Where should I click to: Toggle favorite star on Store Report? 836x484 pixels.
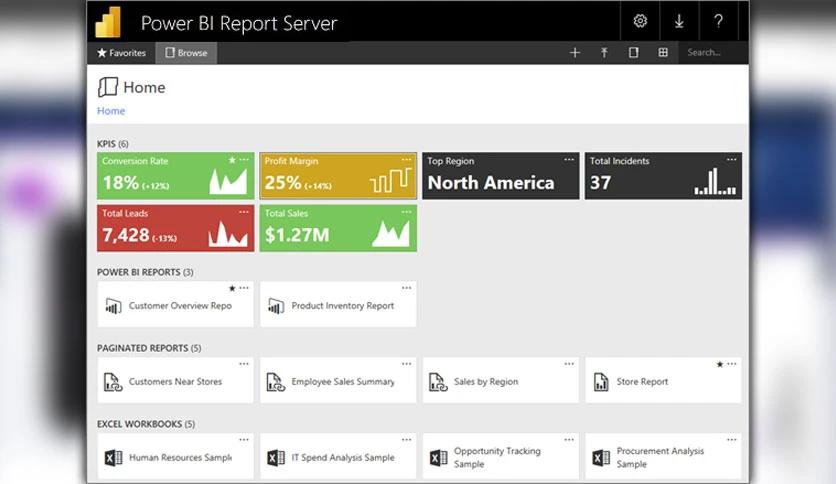(720, 364)
